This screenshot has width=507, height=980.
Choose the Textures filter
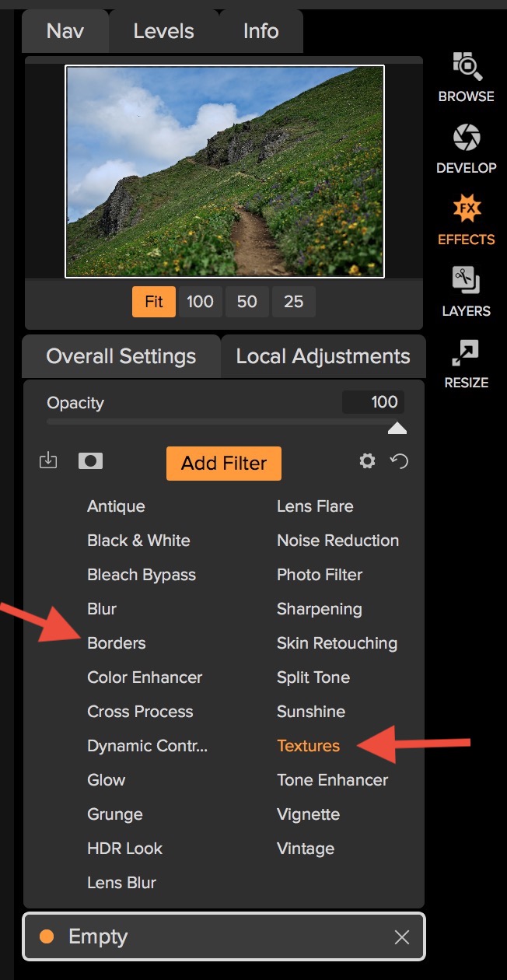(308, 746)
